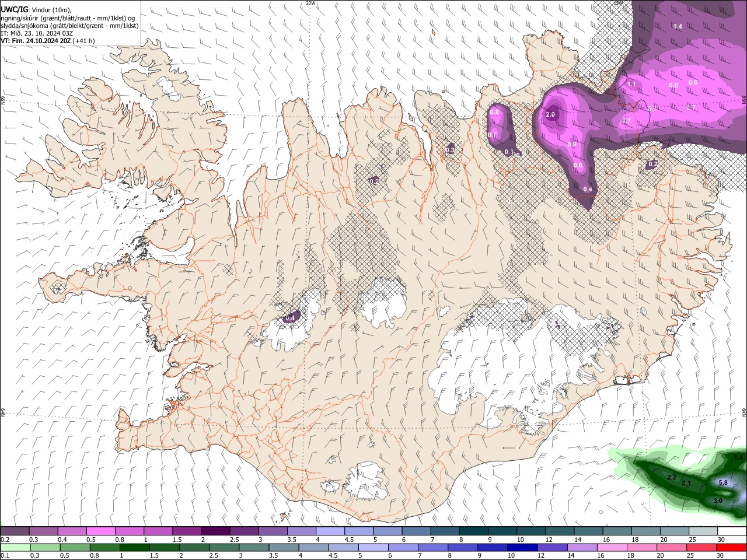Click the '2.0' snowfall maximum value on the map
Image resolution: width=747 pixels, height=560 pixels.
pyautogui.click(x=550, y=114)
